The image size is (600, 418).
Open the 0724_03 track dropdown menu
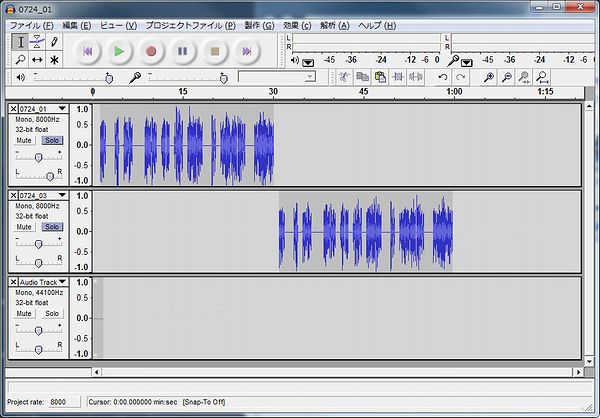point(62,195)
